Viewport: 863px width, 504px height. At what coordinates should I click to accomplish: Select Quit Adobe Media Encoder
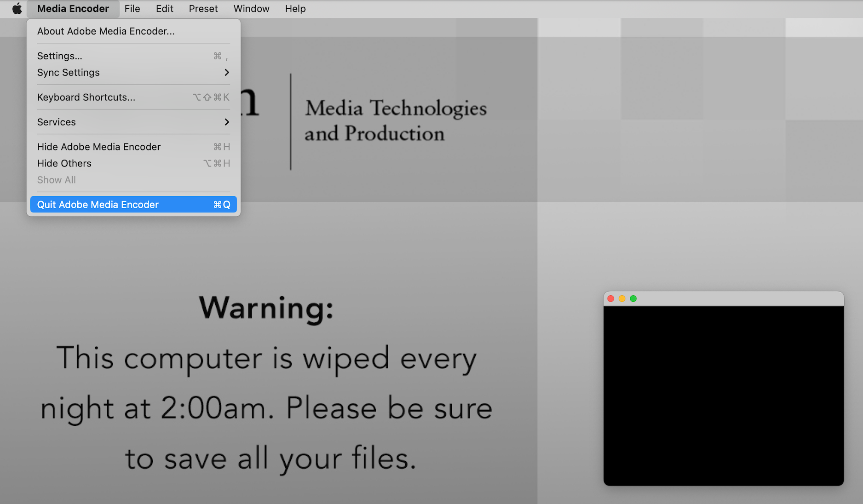(x=133, y=205)
